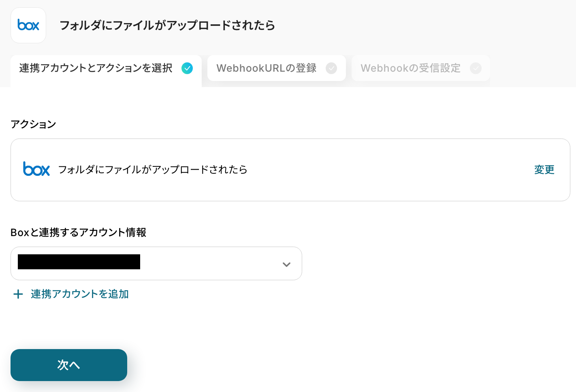This screenshot has width=576, height=392.
Task: Switch to the WebhookURLの登録 tab
Action: [x=267, y=68]
